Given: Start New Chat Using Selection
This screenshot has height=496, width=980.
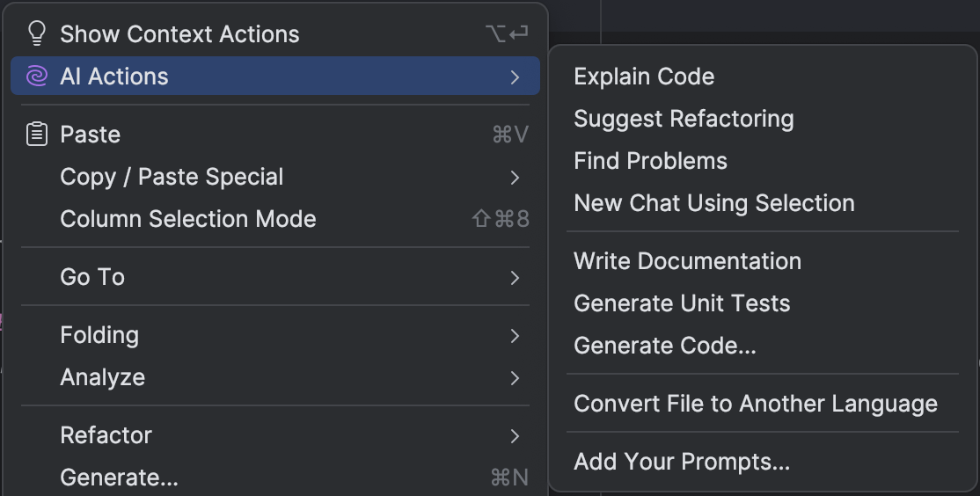Looking at the screenshot, I should click(x=713, y=203).
